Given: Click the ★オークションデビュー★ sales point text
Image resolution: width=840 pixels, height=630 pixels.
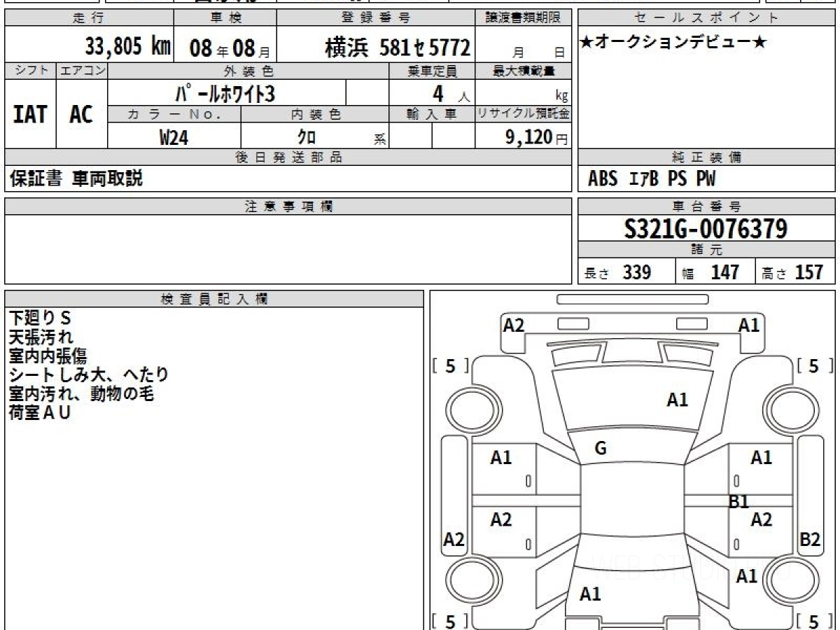Looking at the screenshot, I should [x=673, y=43].
